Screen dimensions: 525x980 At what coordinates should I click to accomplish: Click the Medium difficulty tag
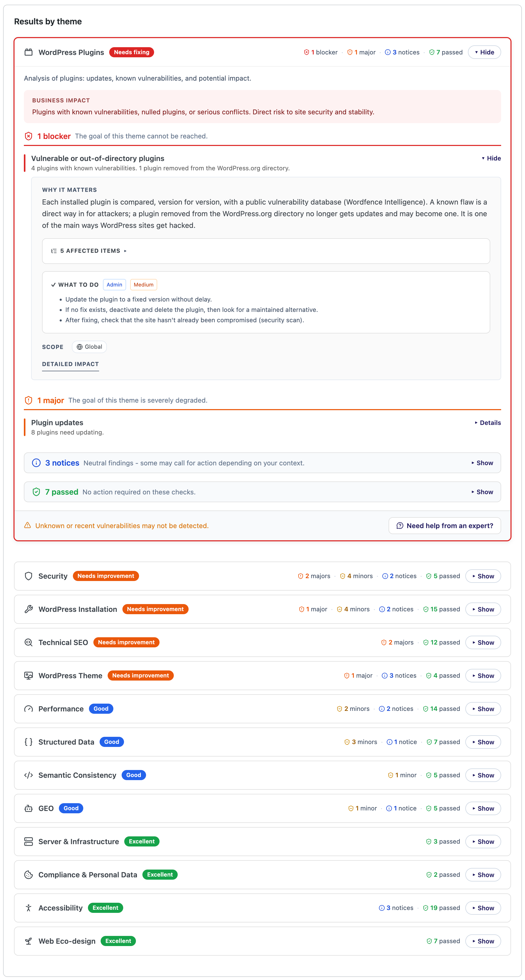(143, 285)
